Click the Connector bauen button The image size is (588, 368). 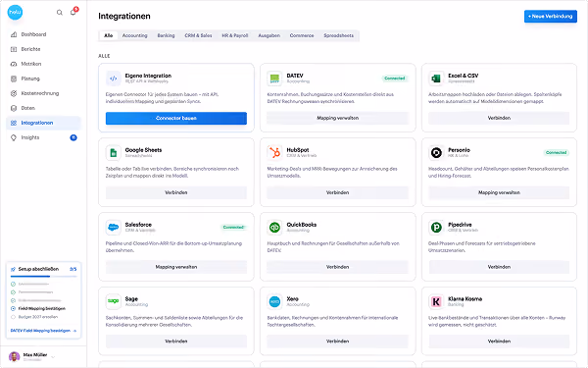coord(176,118)
